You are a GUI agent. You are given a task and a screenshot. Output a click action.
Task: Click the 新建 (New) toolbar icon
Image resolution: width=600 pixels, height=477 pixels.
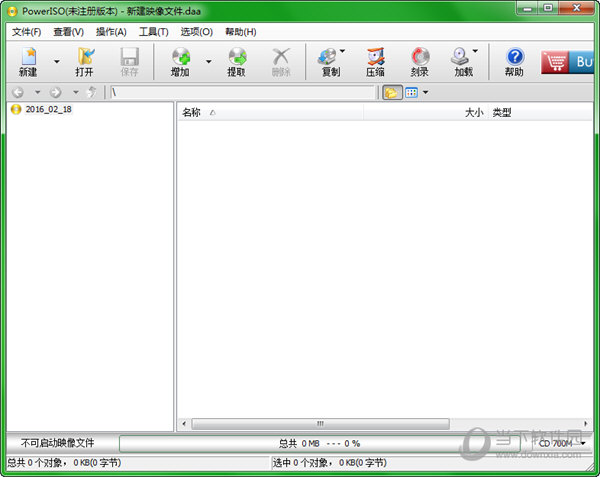pyautogui.click(x=28, y=62)
